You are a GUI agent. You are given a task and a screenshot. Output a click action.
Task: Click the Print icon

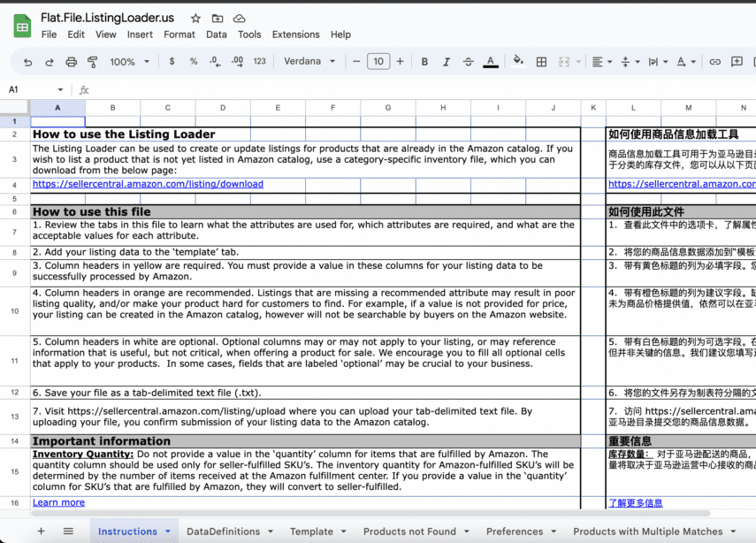[x=71, y=62]
